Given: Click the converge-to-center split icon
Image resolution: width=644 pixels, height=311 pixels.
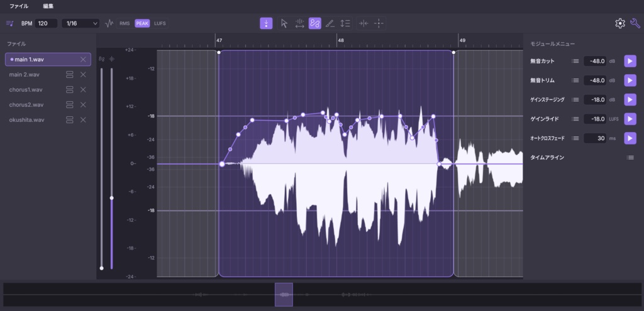Looking at the screenshot, I should coord(364,23).
